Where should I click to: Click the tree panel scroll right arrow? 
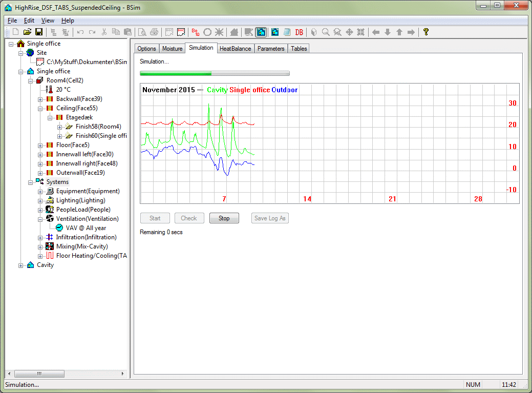[122, 374]
